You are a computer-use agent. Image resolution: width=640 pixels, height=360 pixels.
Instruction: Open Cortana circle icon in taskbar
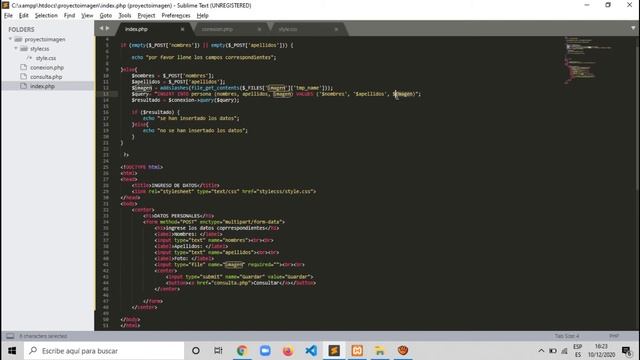click(196, 351)
